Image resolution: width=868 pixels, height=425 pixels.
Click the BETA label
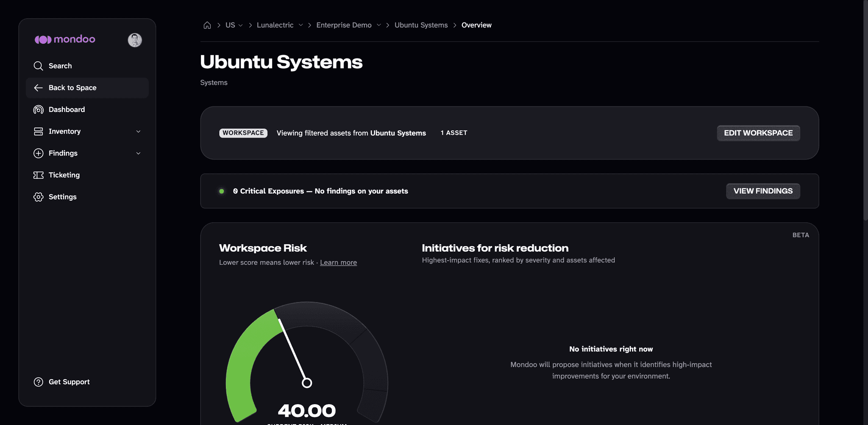(x=801, y=235)
